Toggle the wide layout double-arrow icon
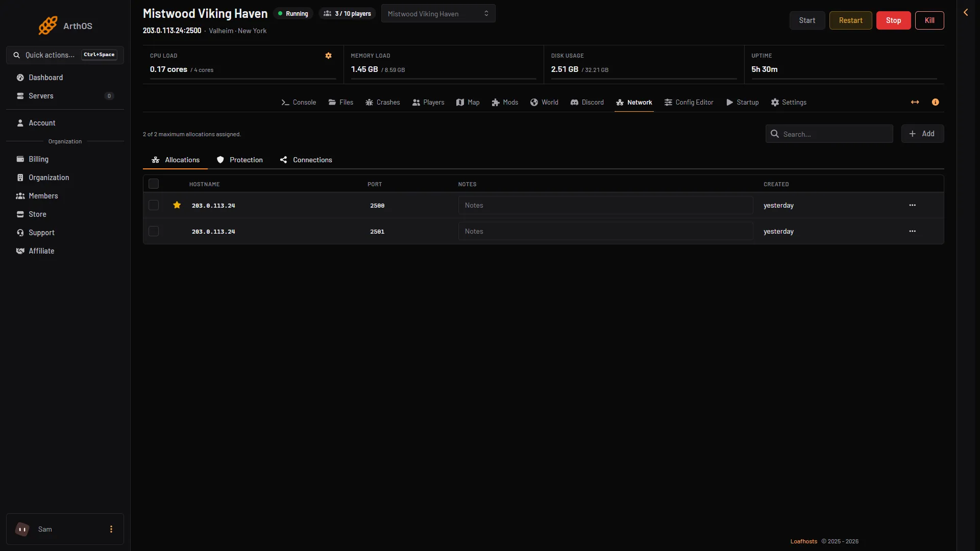 915,102
